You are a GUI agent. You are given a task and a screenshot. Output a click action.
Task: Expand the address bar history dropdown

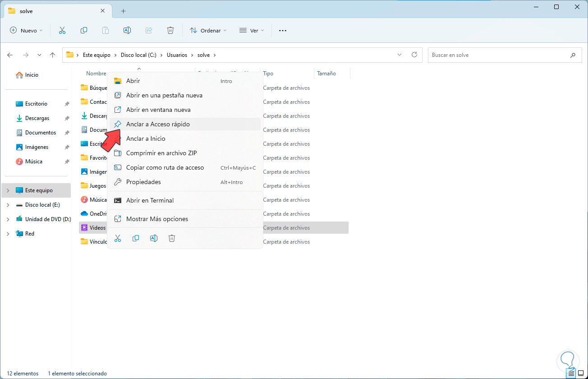(x=400, y=55)
